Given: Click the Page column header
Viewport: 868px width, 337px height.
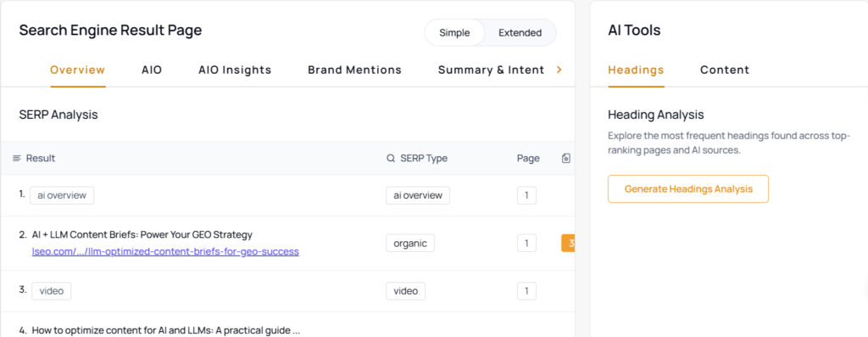Looking at the screenshot, I should (x=528, y=159).
